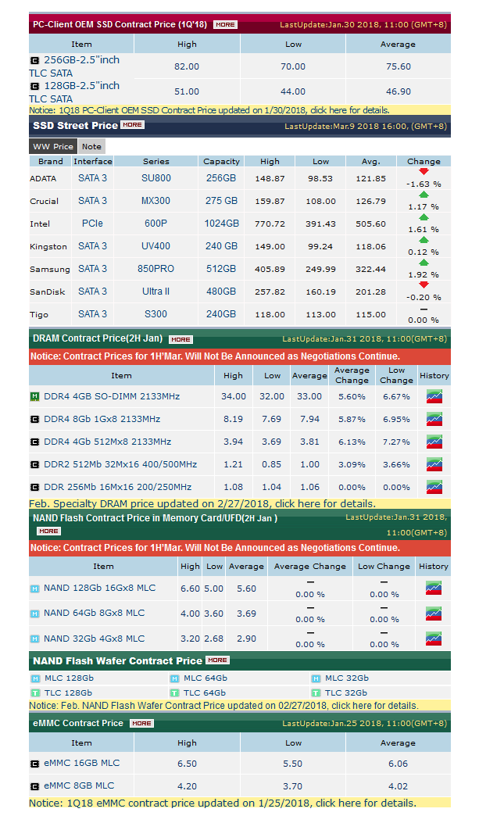Screen dimensions: 504x823
Task: Open the 1Q18 eMMC contract price notice
Action: click(223, 803)
